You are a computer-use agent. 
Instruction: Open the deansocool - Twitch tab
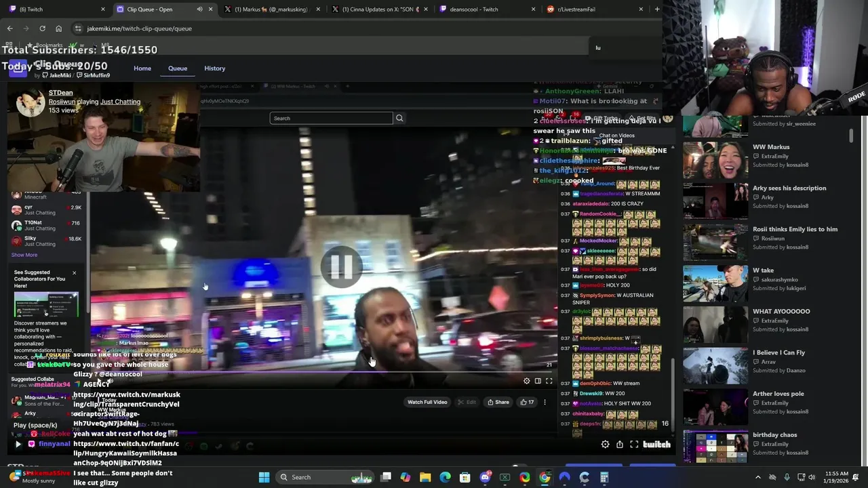click(x=485, y=9)
